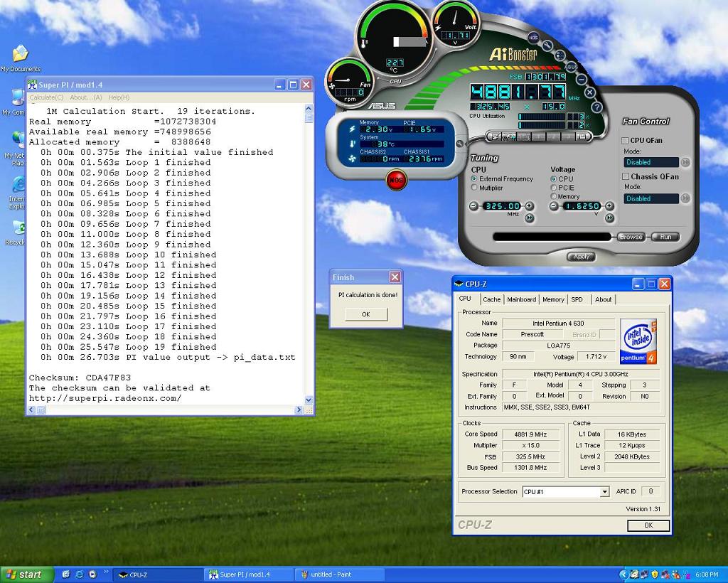Close AI Booster with the round X icon
The image size is (728, 583).
(x=589, y=93)
